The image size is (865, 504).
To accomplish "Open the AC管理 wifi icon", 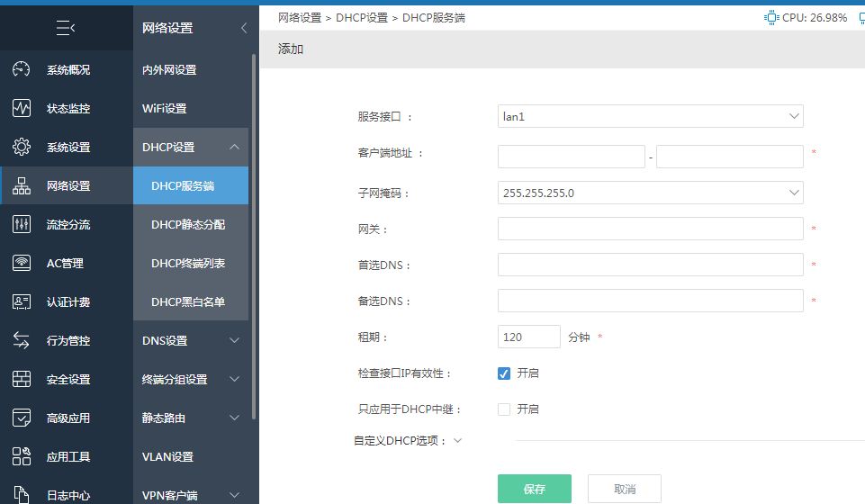I will (x=22, y=263).
